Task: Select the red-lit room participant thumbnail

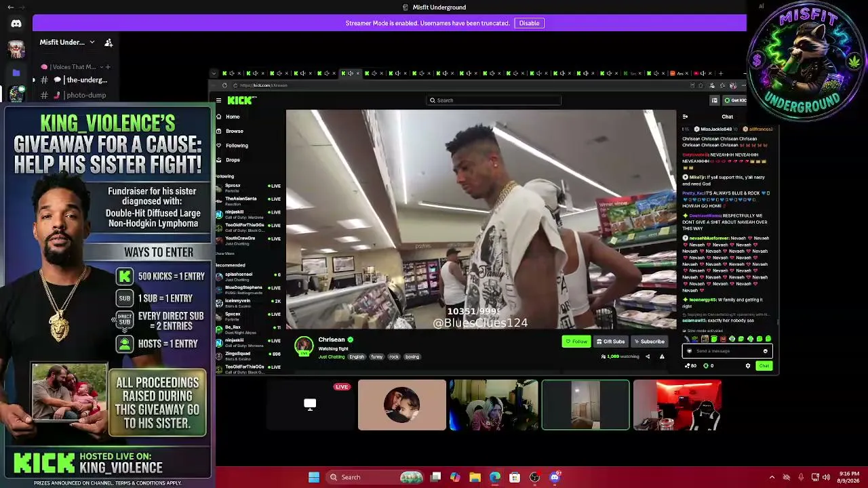Action: (x=677, y=405)
